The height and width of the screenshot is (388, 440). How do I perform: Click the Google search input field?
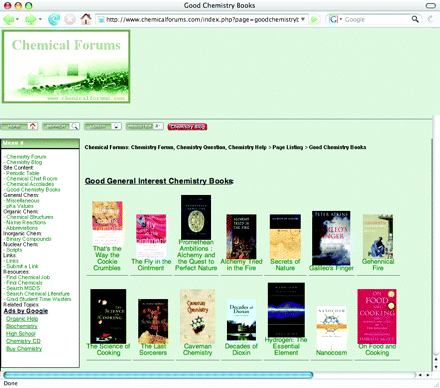coord(377,20)
